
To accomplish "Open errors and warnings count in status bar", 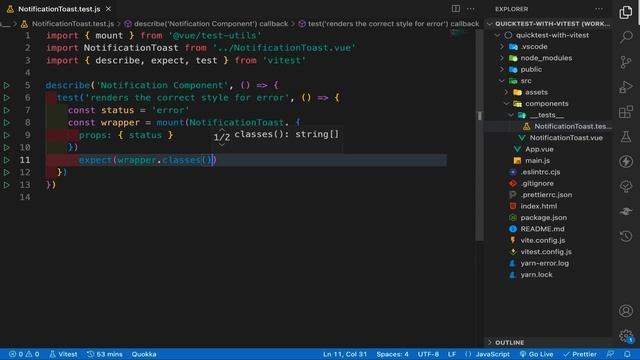I will coord(24,354).
